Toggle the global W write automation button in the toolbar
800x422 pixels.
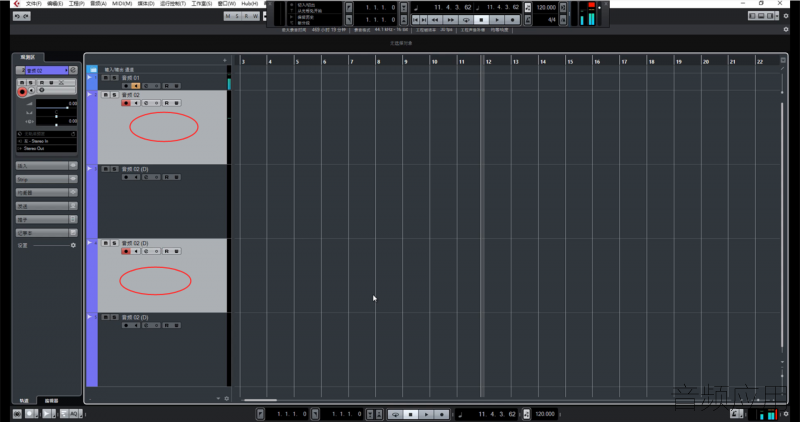[x=256, y=16]
